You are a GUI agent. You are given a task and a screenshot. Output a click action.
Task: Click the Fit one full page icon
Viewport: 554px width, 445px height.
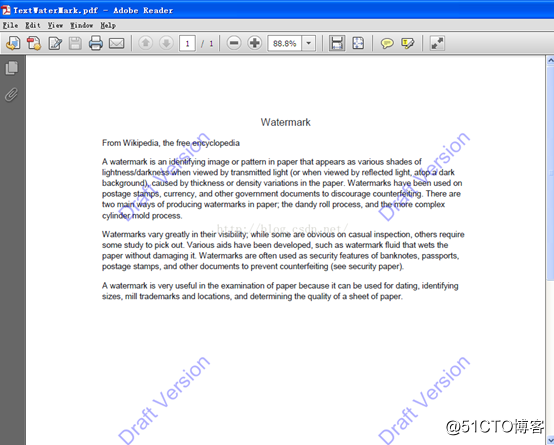358,43
